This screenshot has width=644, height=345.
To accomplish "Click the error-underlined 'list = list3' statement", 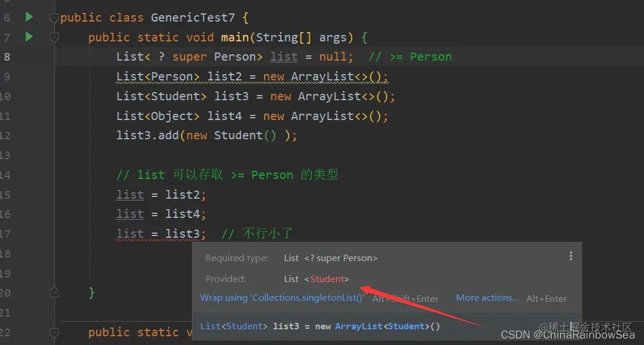I will [160, 234].
